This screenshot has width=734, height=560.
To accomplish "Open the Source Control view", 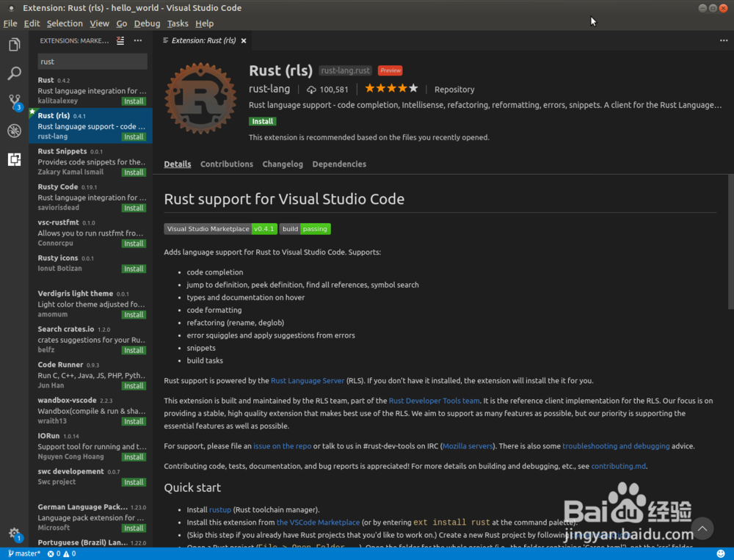I will (15, 102).
